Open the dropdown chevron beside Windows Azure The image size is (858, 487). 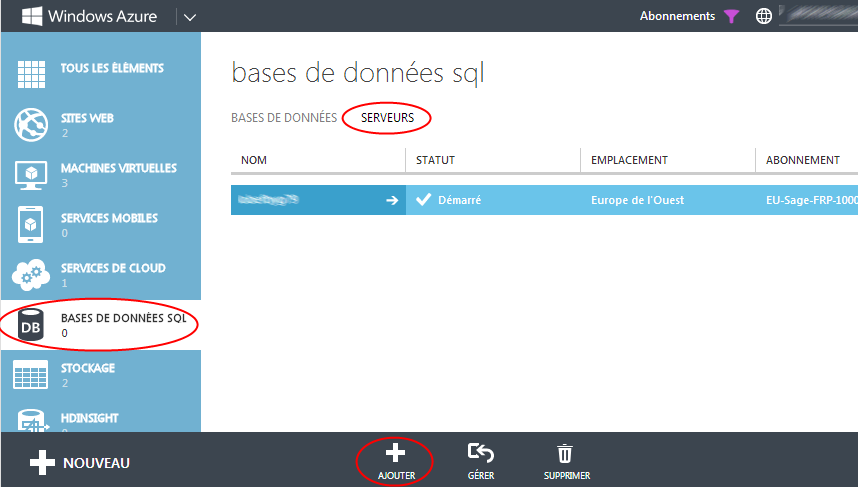[189, 17]
